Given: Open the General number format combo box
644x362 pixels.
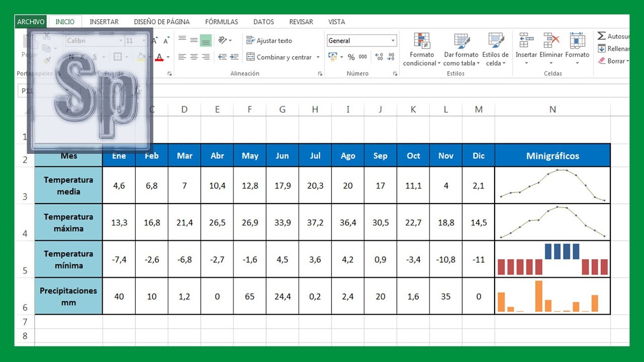Looking at the screenshot, I should [362, 41].
